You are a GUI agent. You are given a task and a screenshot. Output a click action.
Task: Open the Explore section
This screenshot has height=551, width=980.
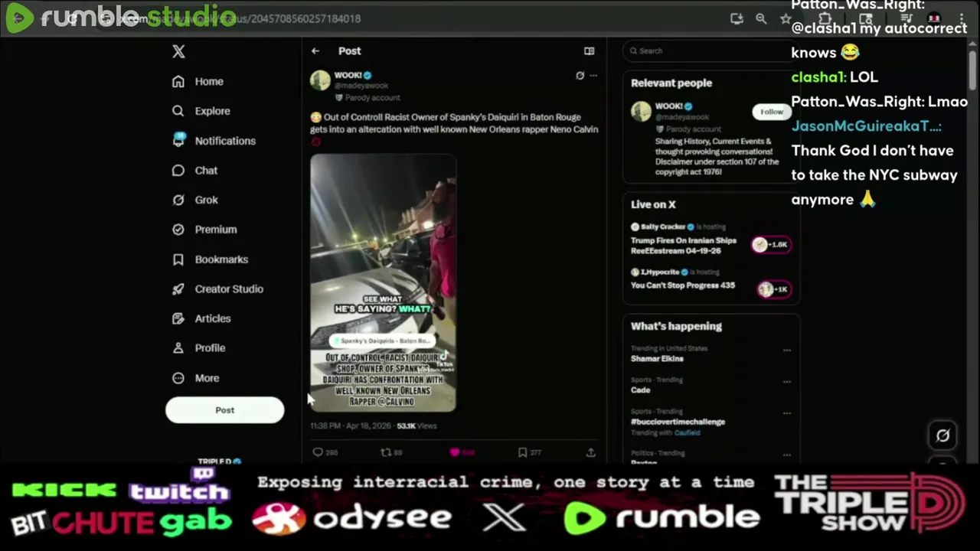click(x=201, y=111)
